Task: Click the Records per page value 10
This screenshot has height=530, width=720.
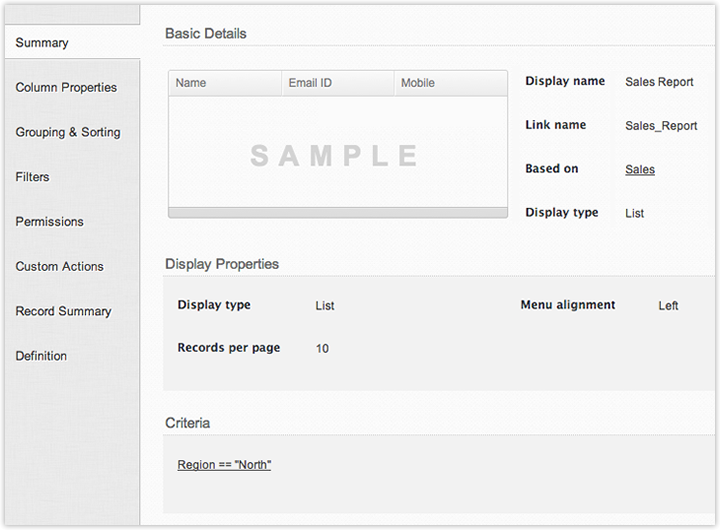Action: (322, 349)
